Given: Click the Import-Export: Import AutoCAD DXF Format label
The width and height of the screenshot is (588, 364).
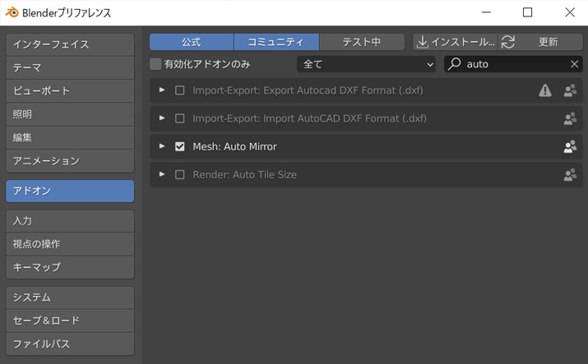Looking at the screenshot, I should coord(309,118).
